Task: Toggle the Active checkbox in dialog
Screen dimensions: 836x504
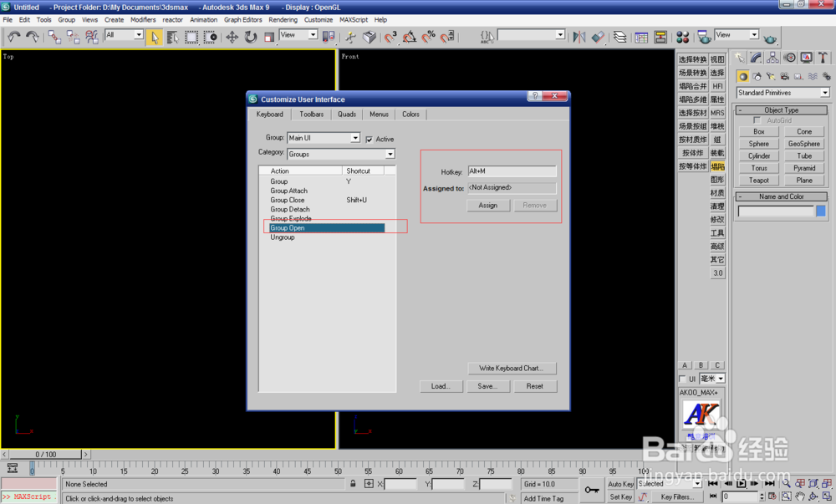Action: point(369,139)
